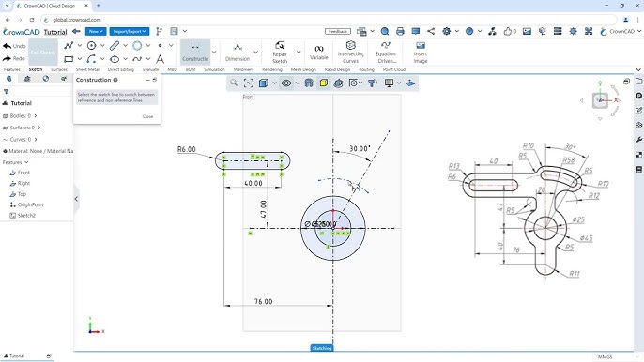Select the Line sketch tool
This screenshot has width=644, height=362.
point(69,46)
